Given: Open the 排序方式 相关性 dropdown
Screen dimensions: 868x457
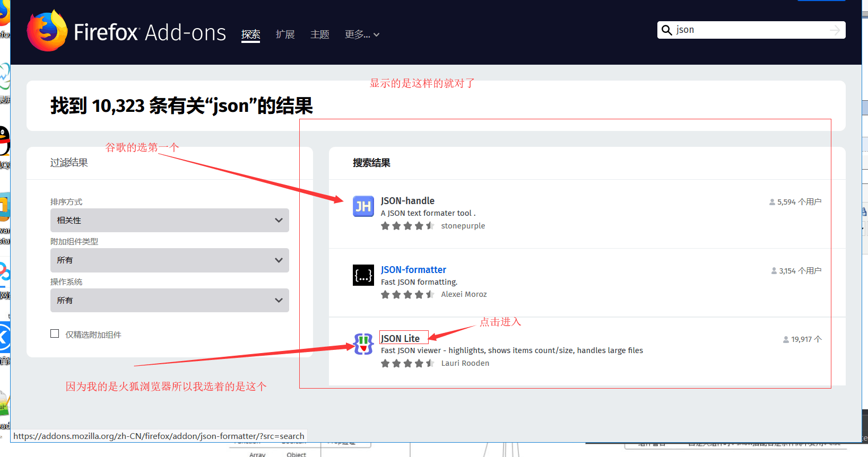Looking at the screenshot, I should pos(170,220).
